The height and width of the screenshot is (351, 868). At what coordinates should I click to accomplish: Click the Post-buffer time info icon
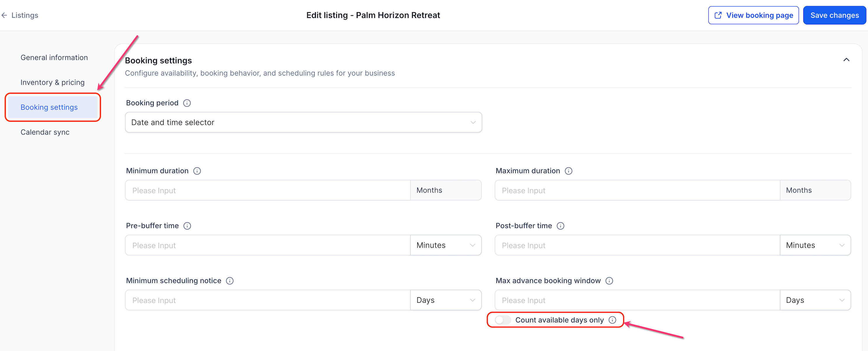(560, 226)
